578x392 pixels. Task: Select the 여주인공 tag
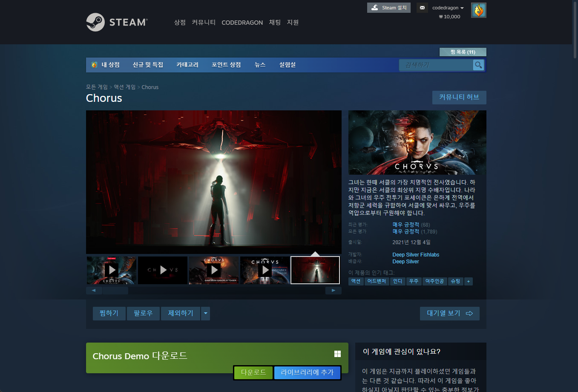pos(435,281)
